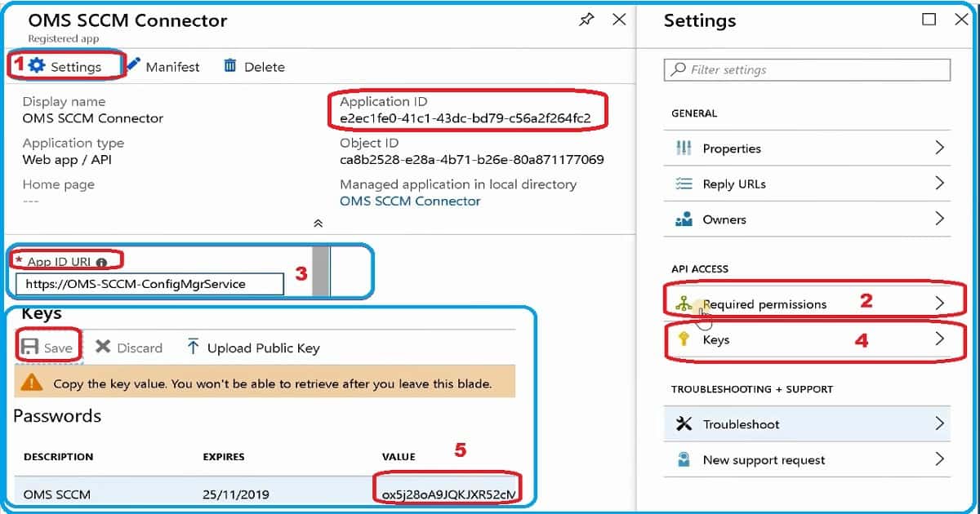Screen dimensions: 980x514
Task: Select the key value ox5j28oA9JQKJXR52cM
Action: 448,494
